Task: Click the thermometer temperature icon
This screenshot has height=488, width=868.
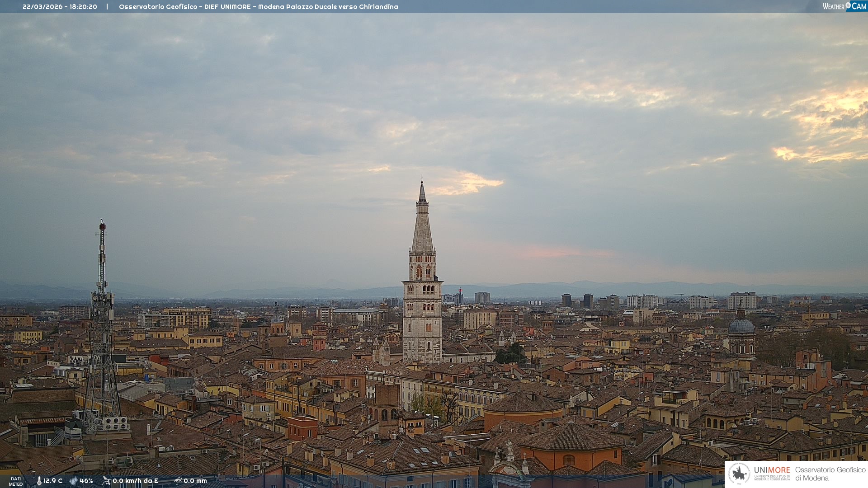Action: (x=39, y=481)
